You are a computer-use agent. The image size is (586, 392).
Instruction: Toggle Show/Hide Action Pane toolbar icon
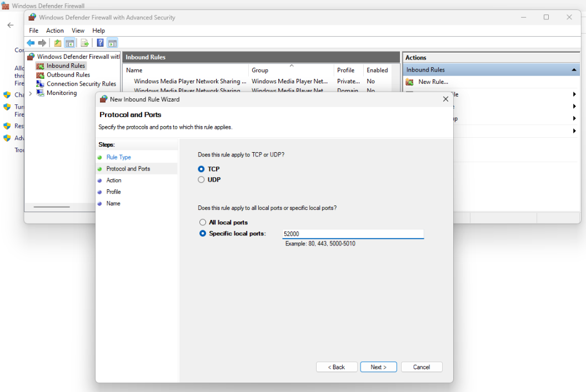(x=112, y=43)
